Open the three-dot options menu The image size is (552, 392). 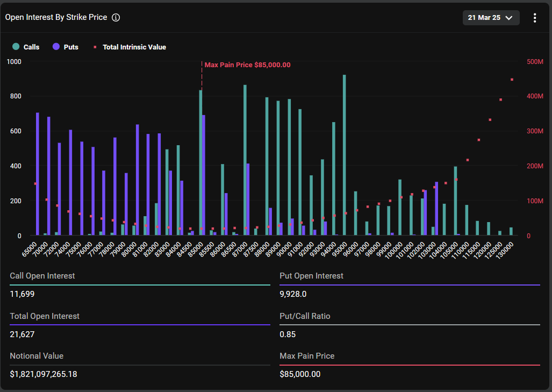534,18
